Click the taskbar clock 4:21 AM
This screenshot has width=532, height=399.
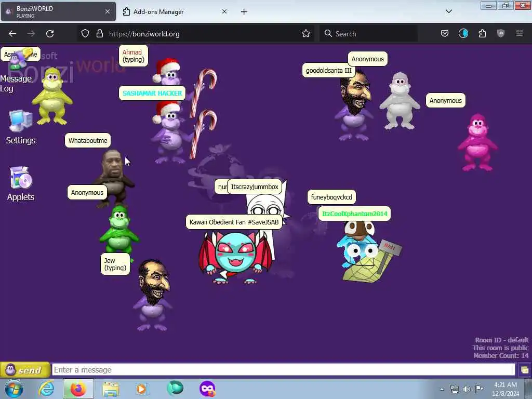coord(505,389)
